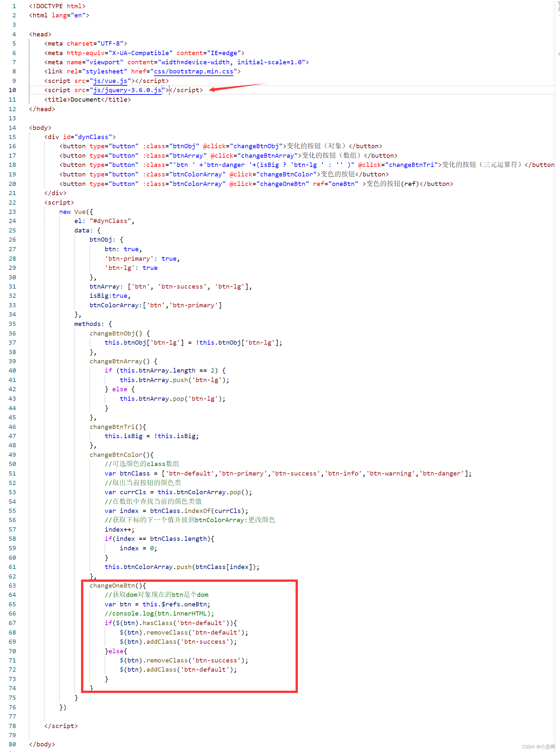Click the changeBtnColor(){ method definition
Image resolution: width=560 pixels, height=752 pixels.
[121, 455]
